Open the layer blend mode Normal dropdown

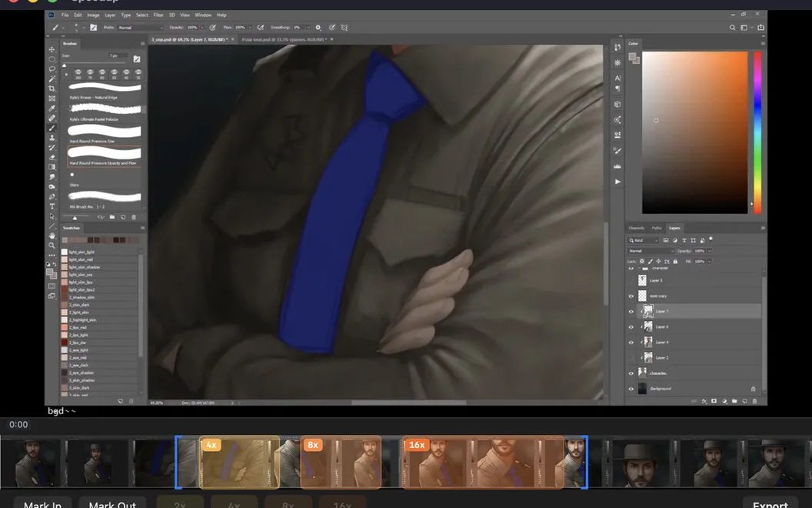coord(651,251)
